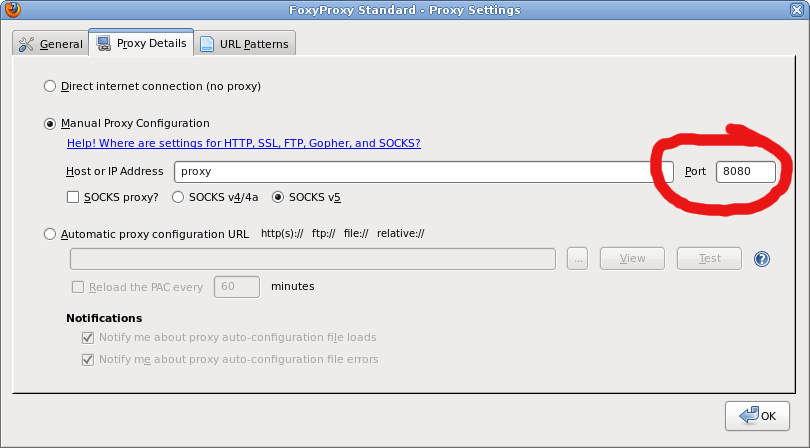Select Manual Proxy Configuration radio button
Image resolution: width=810 pixels, height=448 pixels.
(50, 123)
